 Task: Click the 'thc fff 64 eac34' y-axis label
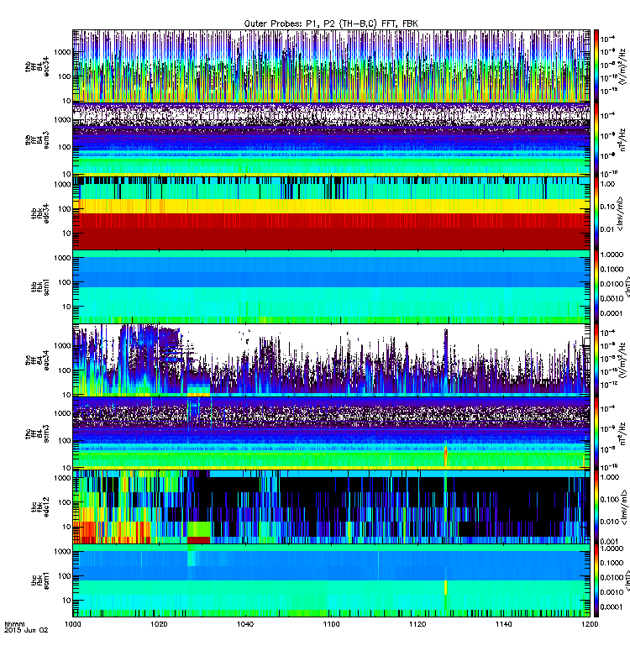tap(37, 360)
